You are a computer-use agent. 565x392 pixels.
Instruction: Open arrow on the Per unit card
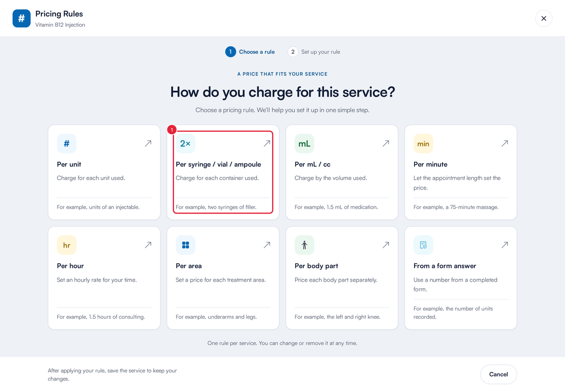(148, 143)
